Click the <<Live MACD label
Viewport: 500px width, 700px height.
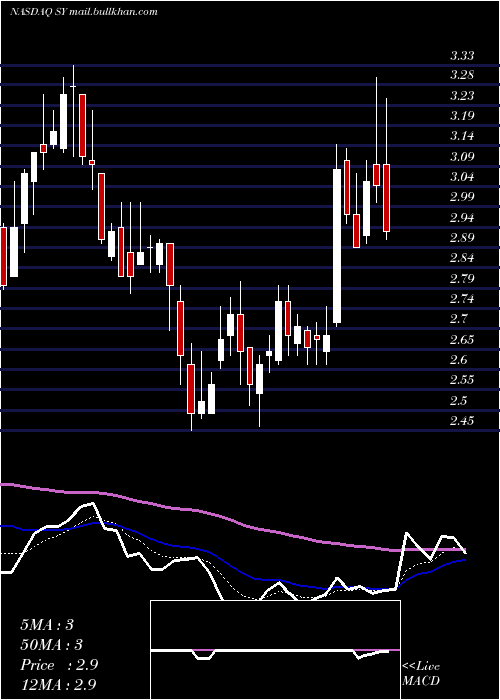(x=421, y=673)
